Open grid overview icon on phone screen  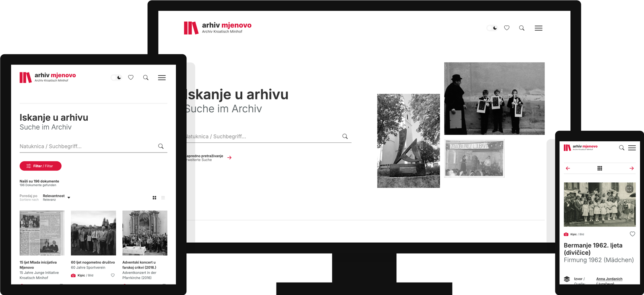pyautogui.click(x=600, y=168)
